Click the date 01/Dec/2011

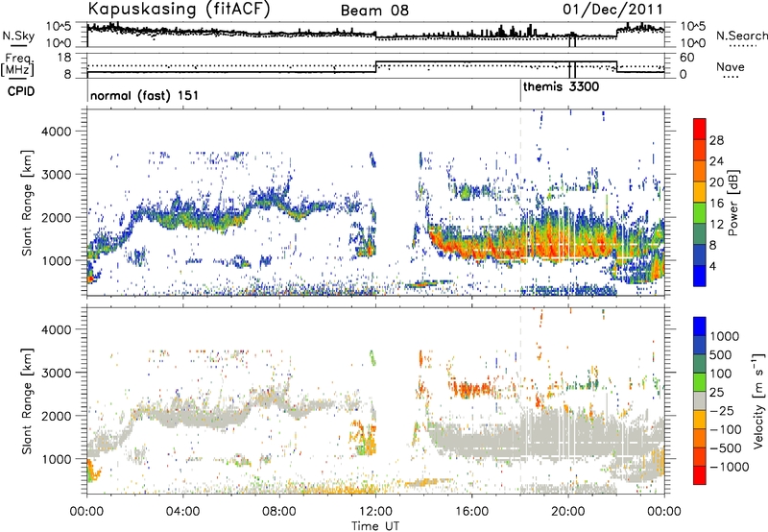click(x=612, y=9)
